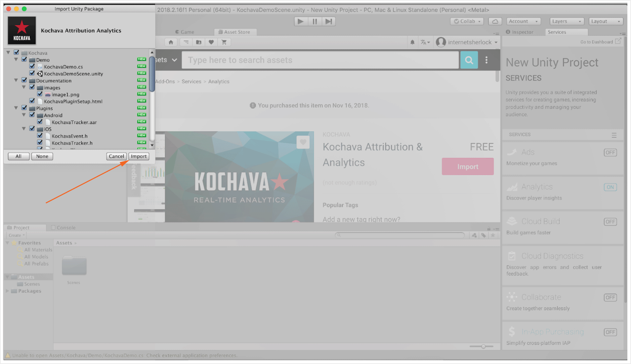
Task: Uncheck the Documentation folder checkbox
Action: [x=24, y=80]
